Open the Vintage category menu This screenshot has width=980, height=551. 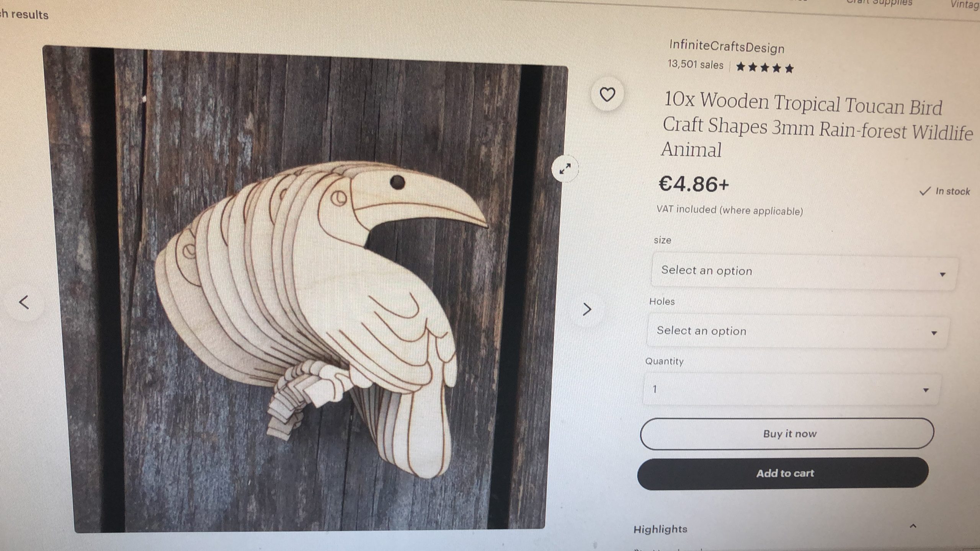click(x=965, y=4)
